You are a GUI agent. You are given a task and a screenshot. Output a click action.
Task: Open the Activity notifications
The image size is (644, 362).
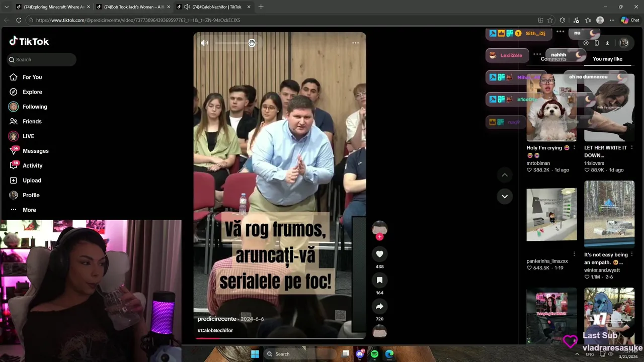(26, 165)
